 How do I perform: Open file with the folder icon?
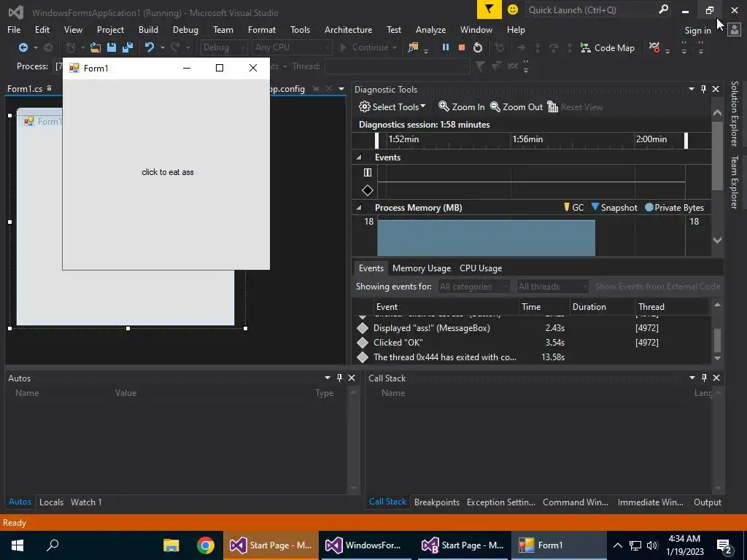point(96,47)
